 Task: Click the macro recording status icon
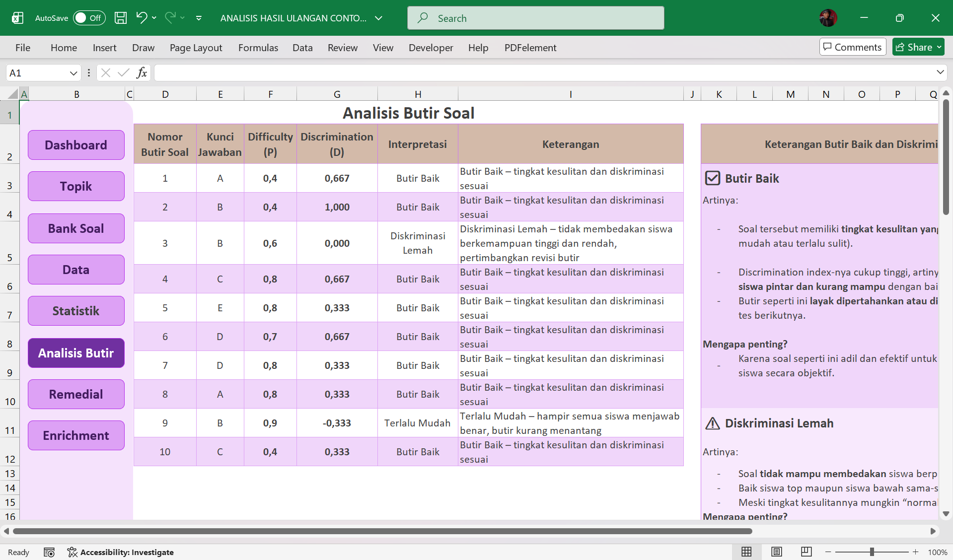point(49,552)
